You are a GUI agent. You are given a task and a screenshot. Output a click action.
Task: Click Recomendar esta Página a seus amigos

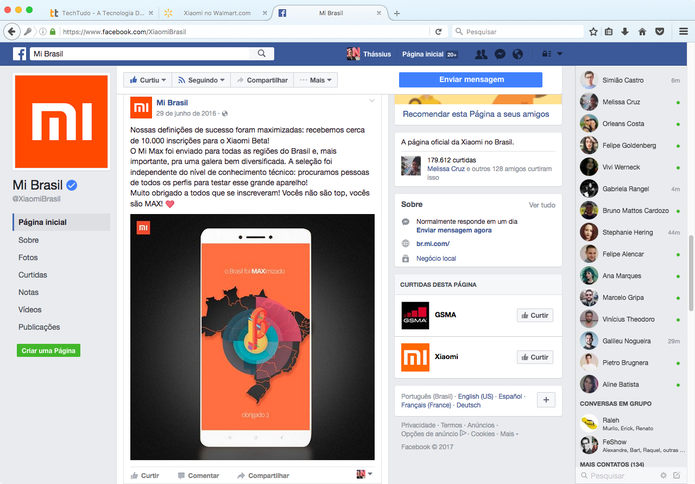coord(476,114)
